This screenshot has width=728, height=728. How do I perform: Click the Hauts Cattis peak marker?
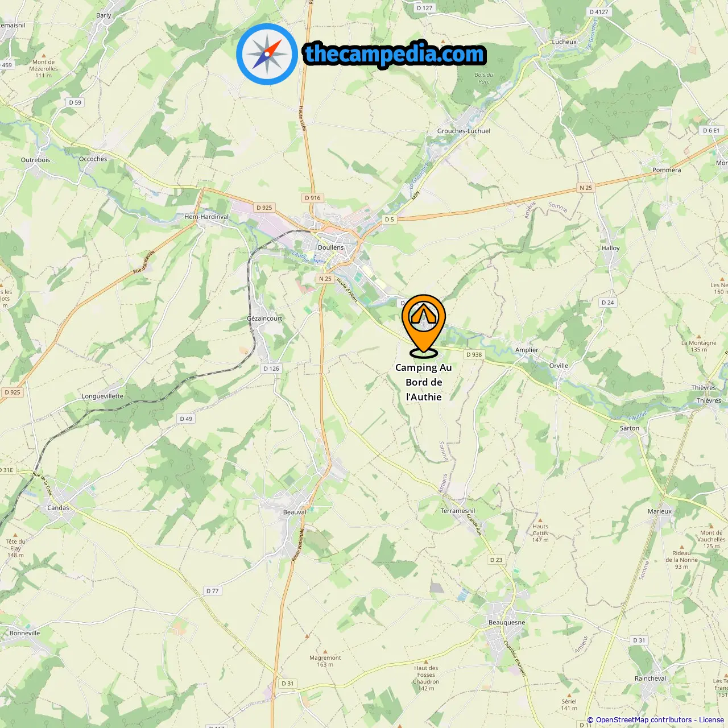pyautogui.click(x=540, y=519)
